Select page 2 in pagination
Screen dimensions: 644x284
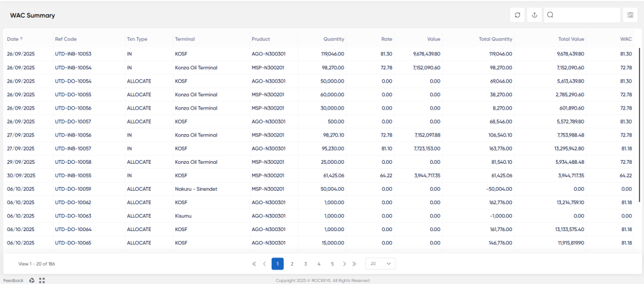click(x=292, y=264)
